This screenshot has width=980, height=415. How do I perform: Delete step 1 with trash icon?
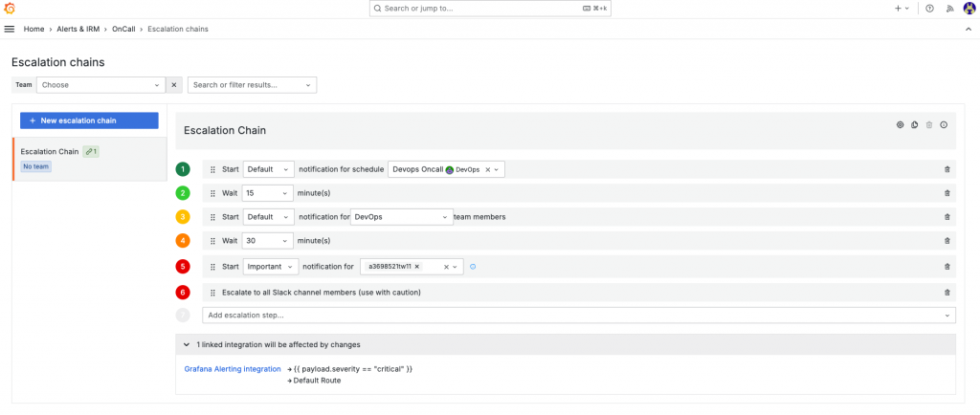pos(947,169)
